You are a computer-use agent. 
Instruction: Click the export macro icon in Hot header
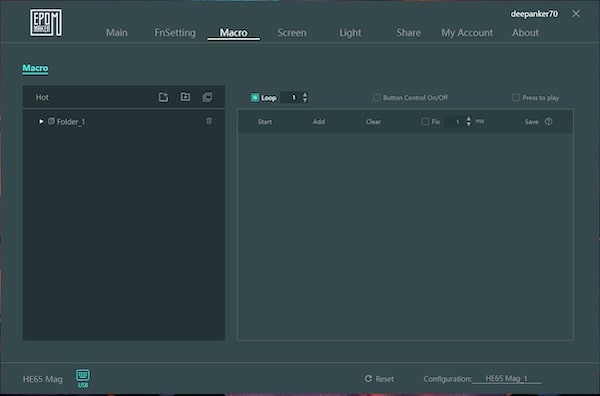[x=163, y=97]
